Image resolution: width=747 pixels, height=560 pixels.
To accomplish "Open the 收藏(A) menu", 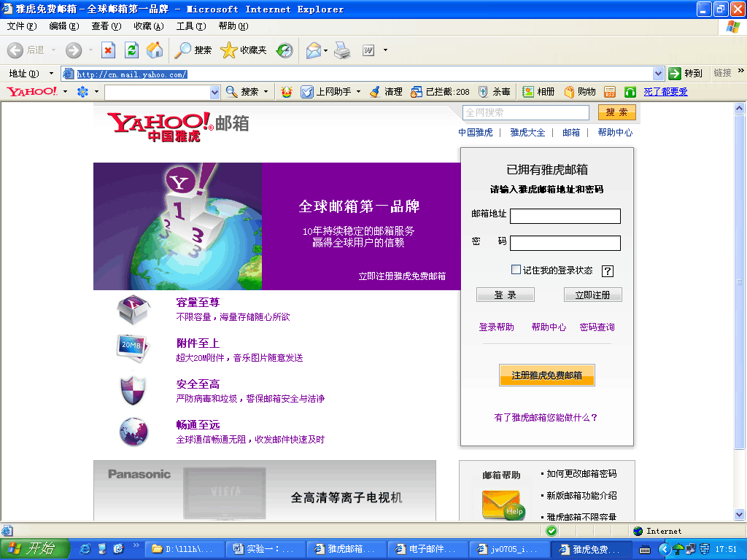I will point(148,26).
